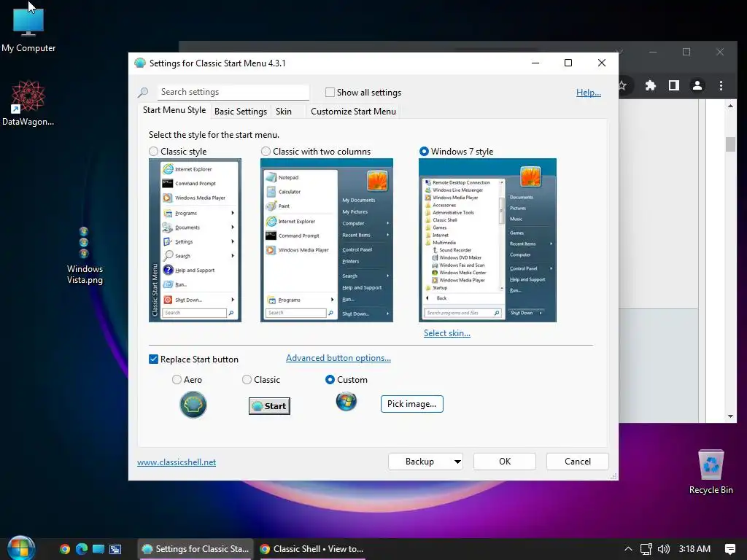Click the Help... link

(589, 93)
